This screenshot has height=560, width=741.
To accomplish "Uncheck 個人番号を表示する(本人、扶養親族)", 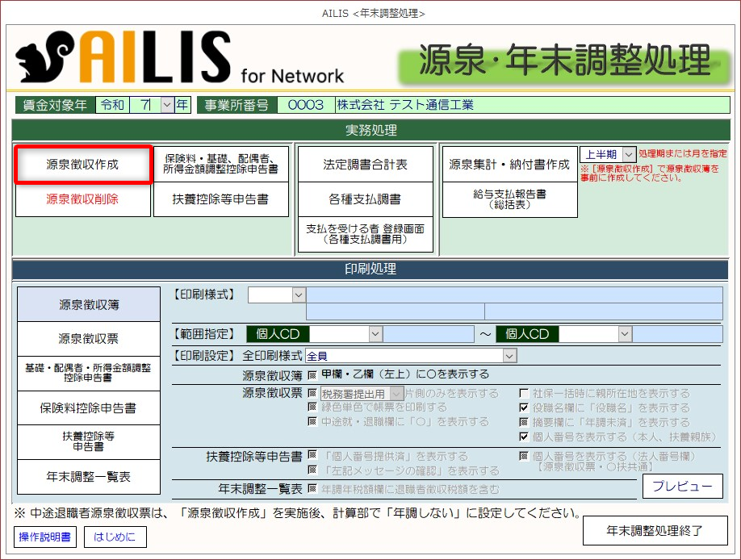I will pyautogui.click(x=523, y=437).
